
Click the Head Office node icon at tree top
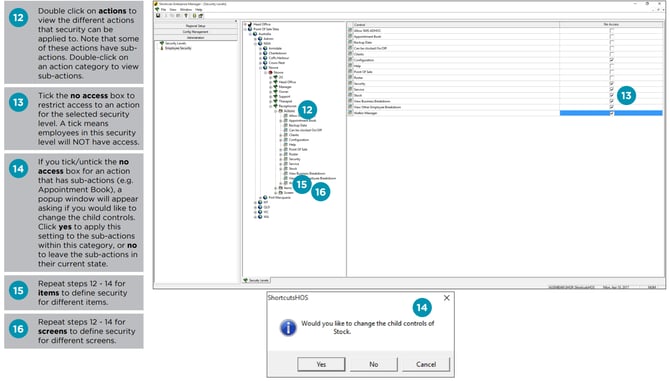coord(250,24)
